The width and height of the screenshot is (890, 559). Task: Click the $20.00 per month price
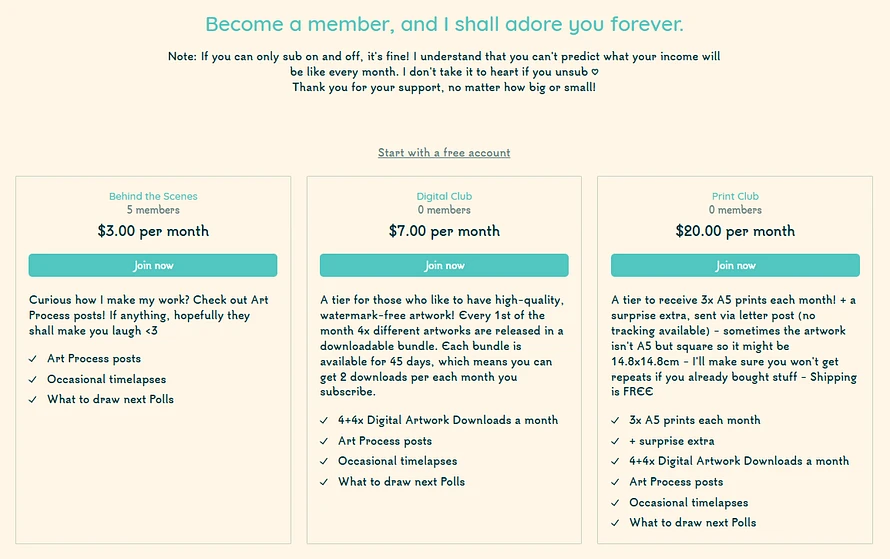[x=735, y=231]
